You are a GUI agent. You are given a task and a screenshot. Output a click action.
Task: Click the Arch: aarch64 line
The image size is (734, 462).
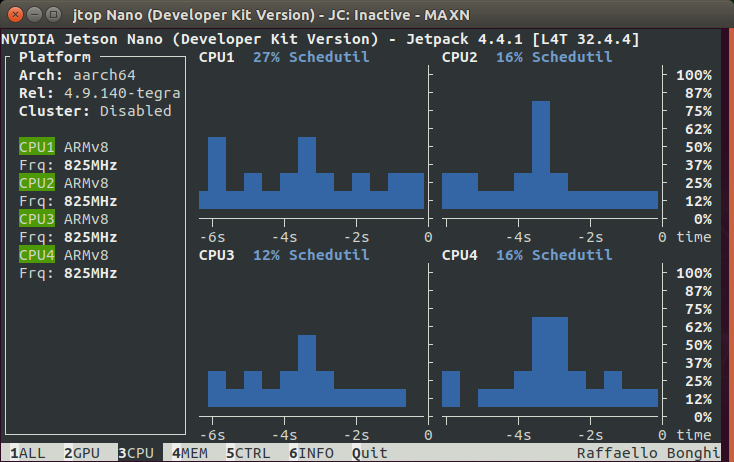pyautogui.click(x=77, y=75)
